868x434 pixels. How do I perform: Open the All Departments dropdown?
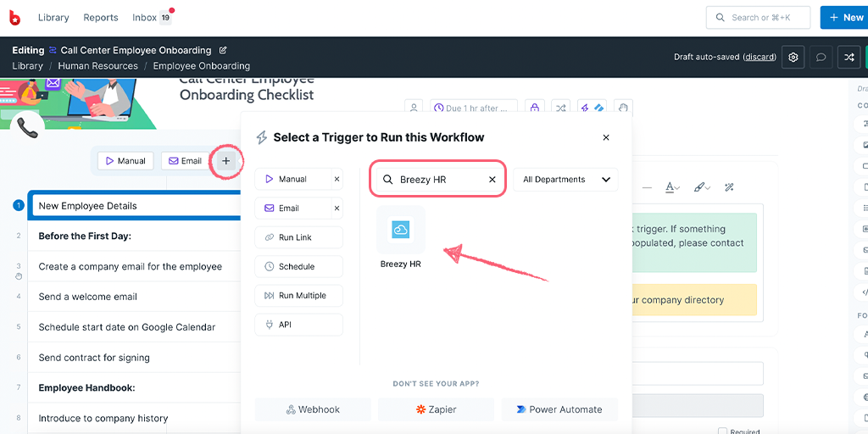(x=565, y=180)
